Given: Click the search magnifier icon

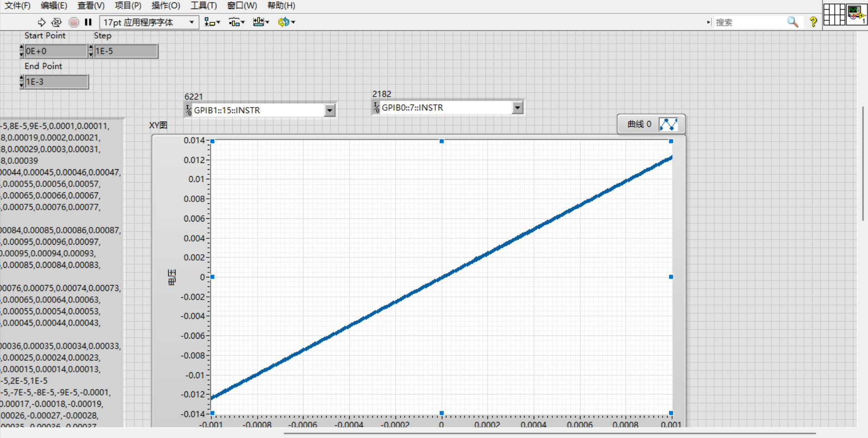Looking at the screenshot, I should coord(792,22).
